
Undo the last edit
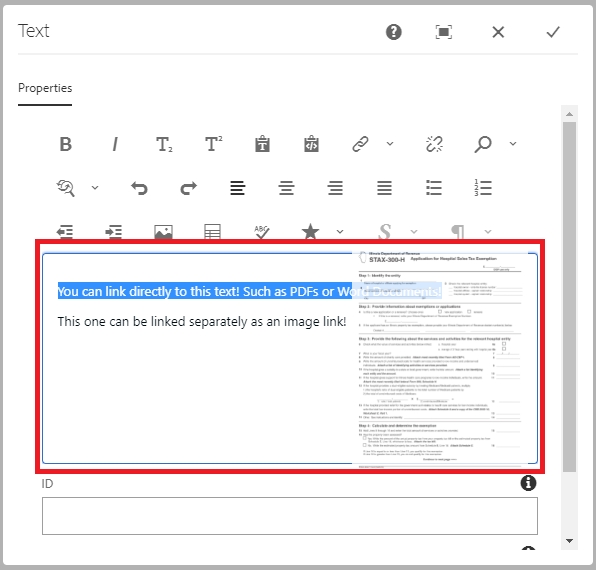(139, 188)
